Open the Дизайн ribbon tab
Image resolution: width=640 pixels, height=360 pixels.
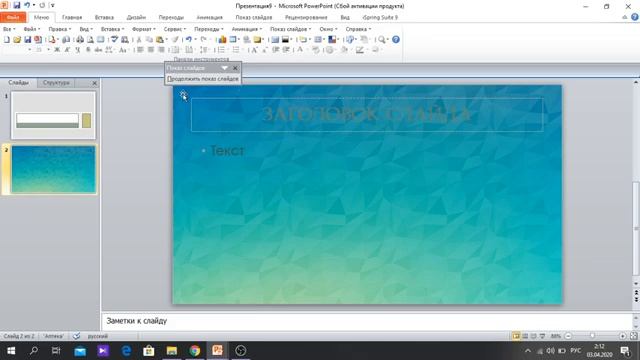pos(136,17)
